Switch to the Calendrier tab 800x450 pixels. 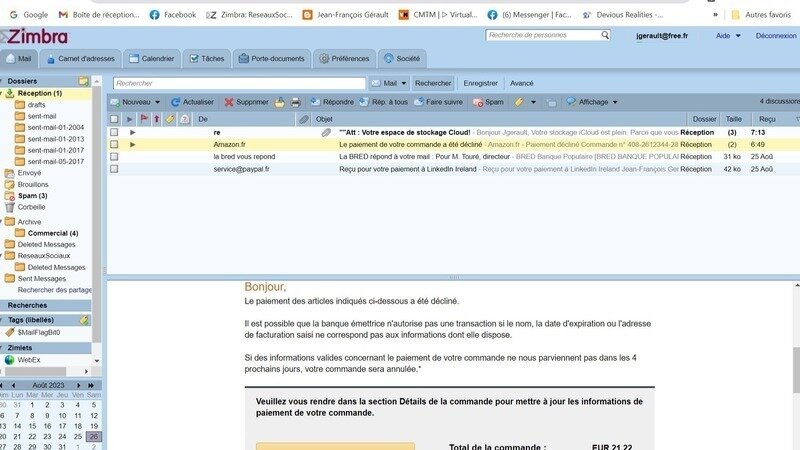(x=152, y=59)
